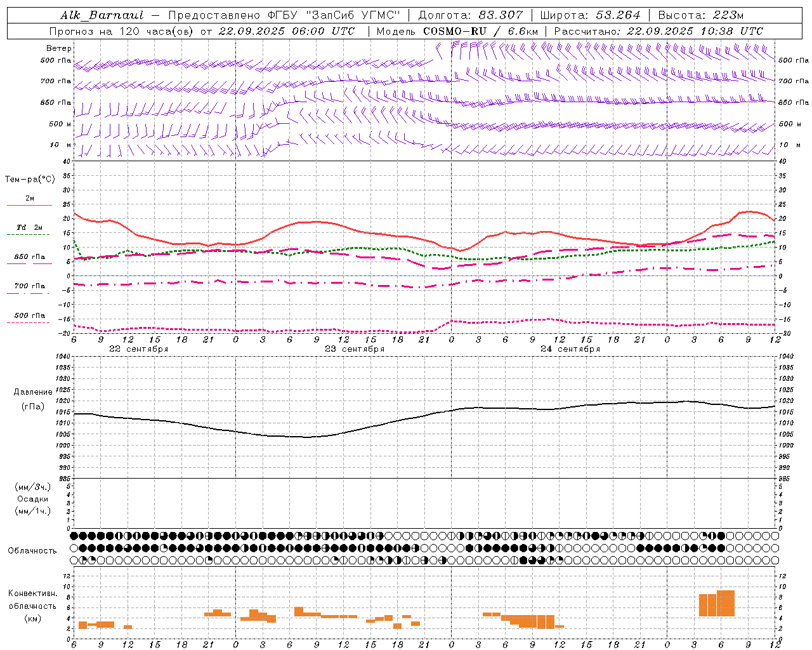The image size is (812, 650).
Task: Click the 500 м label on wind panel's left axis
Action: (60, 124)
